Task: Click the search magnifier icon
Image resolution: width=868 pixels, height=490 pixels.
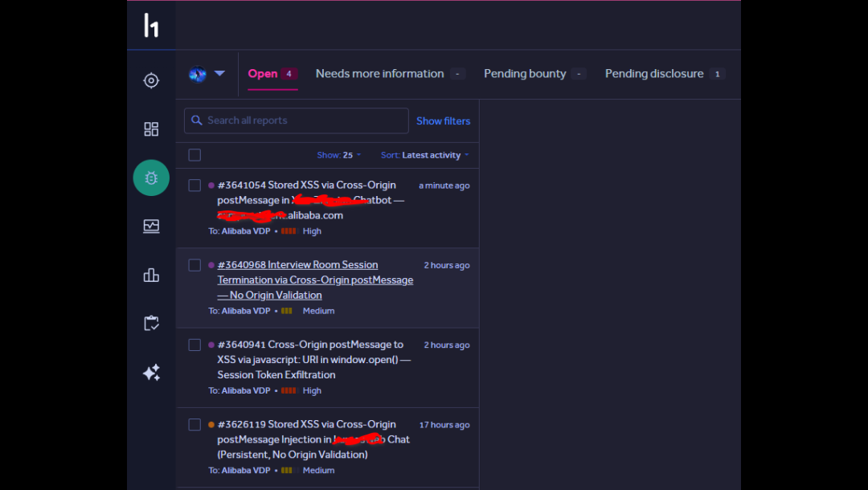Action: coord(197,120)
